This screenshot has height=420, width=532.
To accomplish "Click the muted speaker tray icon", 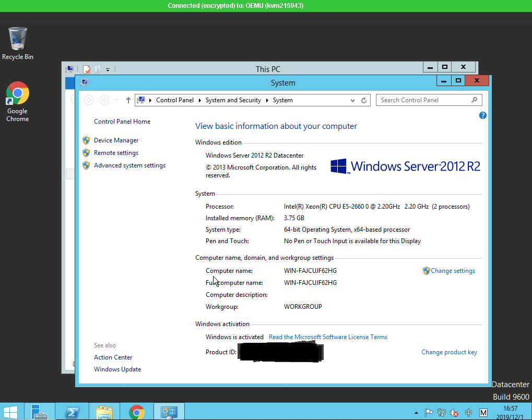I will click(x=454, y=413).
